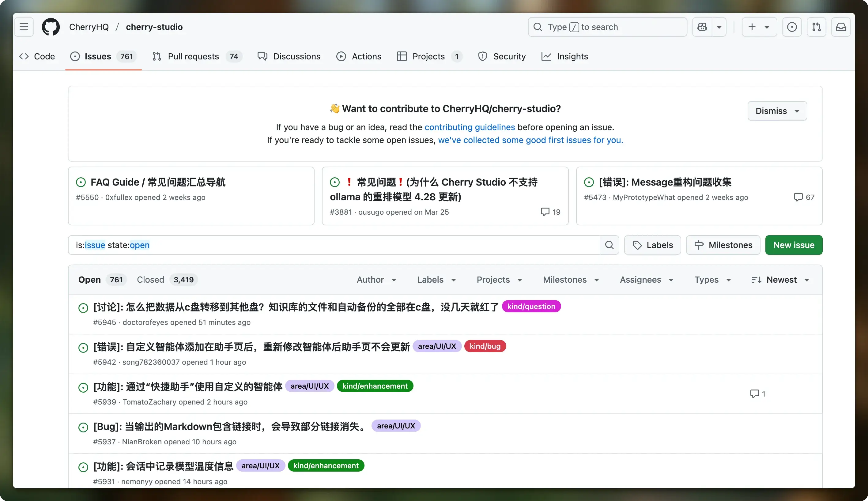Open the Discussions tab
The height and width of the screenshot is (501, 868).
point(296,56)
